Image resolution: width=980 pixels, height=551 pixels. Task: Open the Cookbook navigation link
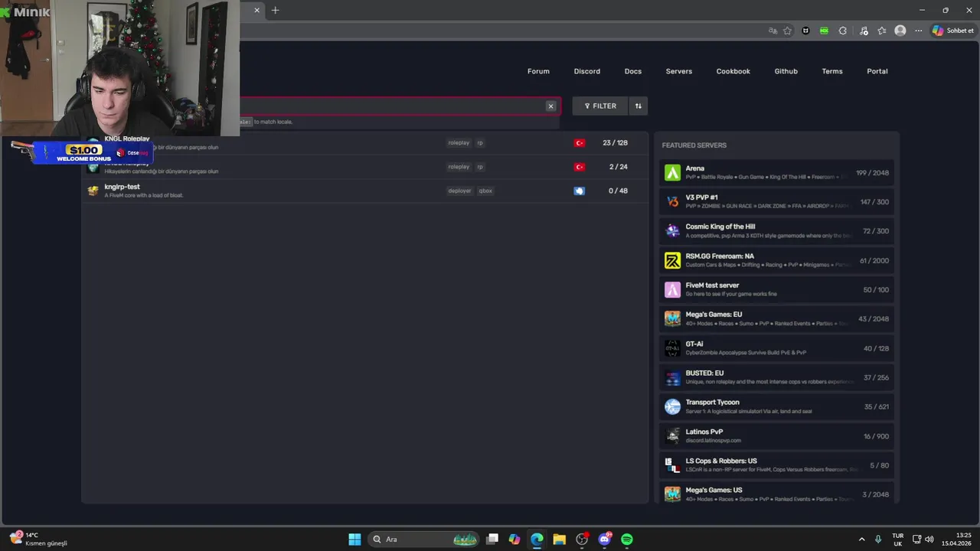click(733, 71)
